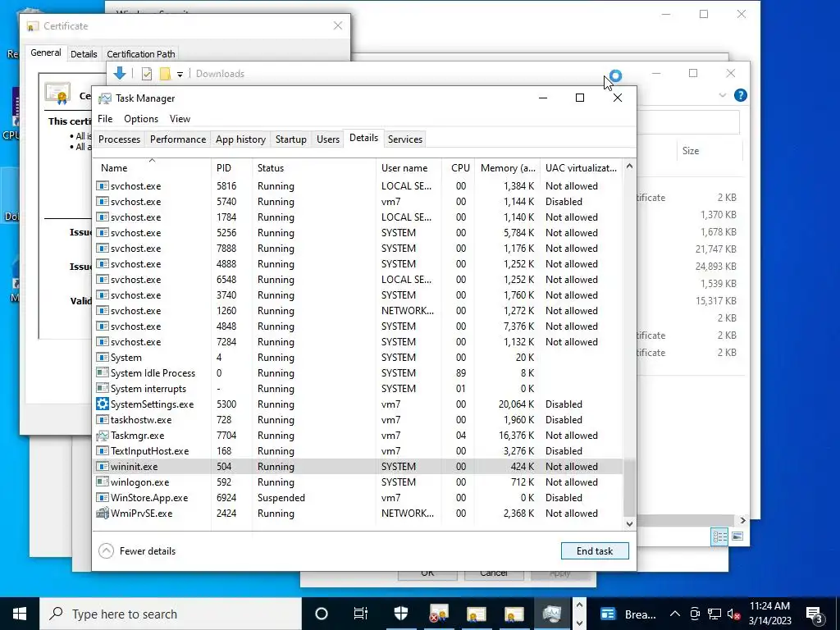Switch to the App history tab
The height and width of the screenshot is (630, 840).
[240, 139]
